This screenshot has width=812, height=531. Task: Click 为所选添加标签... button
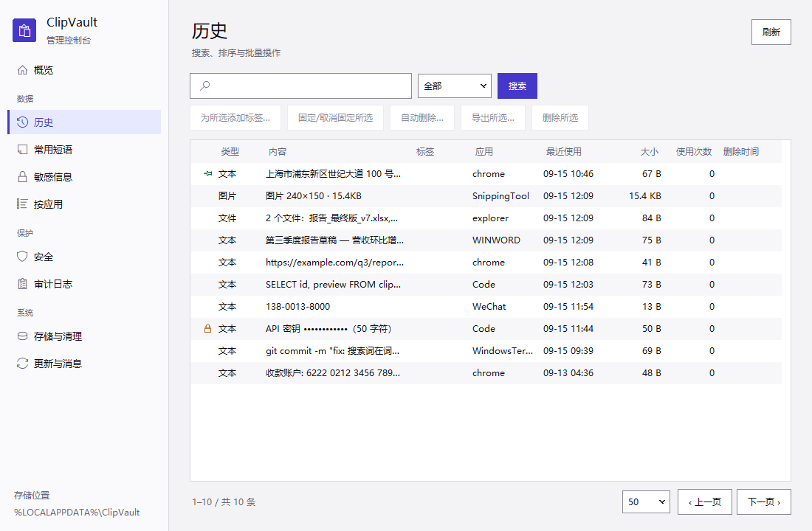(x=235, y=117)
